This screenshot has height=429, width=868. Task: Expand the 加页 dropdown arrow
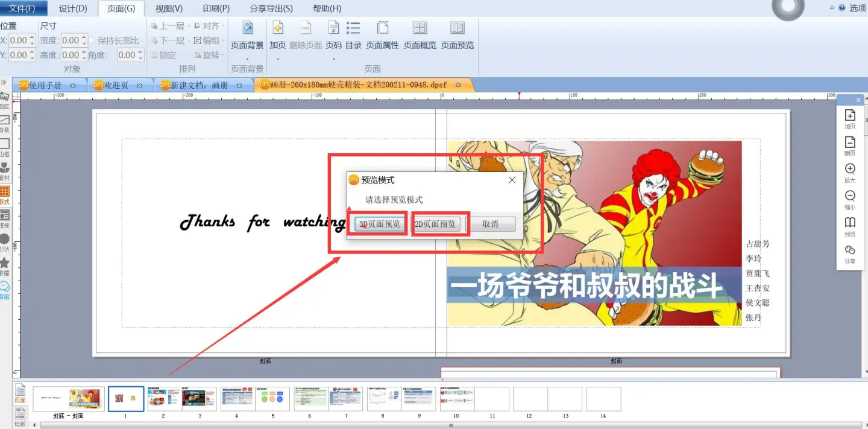click(278, 59)
